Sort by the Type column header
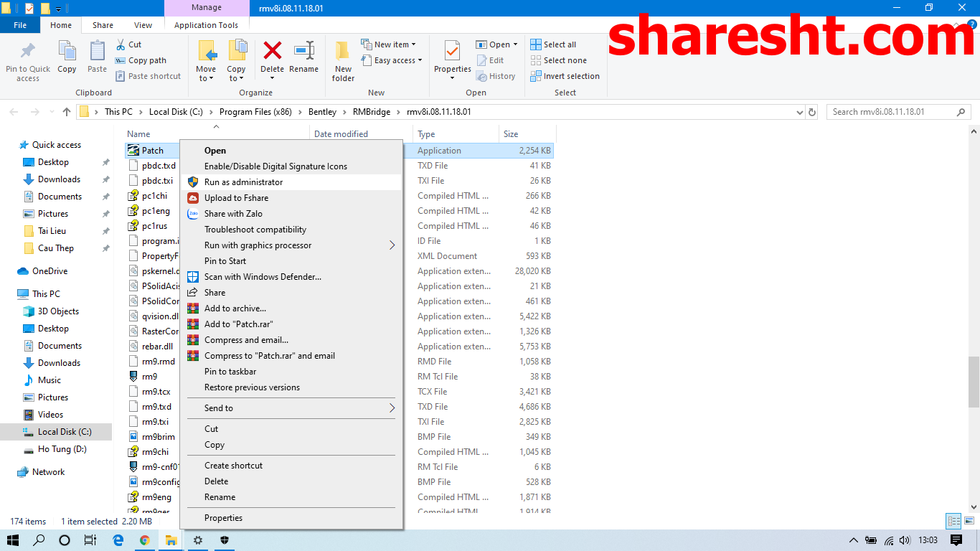The image size is (980, 551). tap(456, 134)
